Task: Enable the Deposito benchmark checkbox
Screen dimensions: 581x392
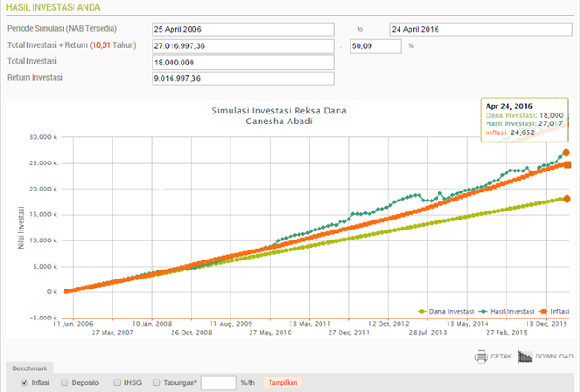Action: click(64, 383)
